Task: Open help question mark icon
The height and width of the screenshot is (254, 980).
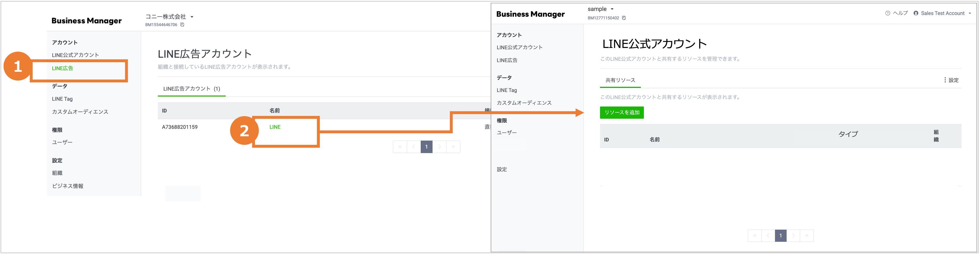Action: point(887,13)
